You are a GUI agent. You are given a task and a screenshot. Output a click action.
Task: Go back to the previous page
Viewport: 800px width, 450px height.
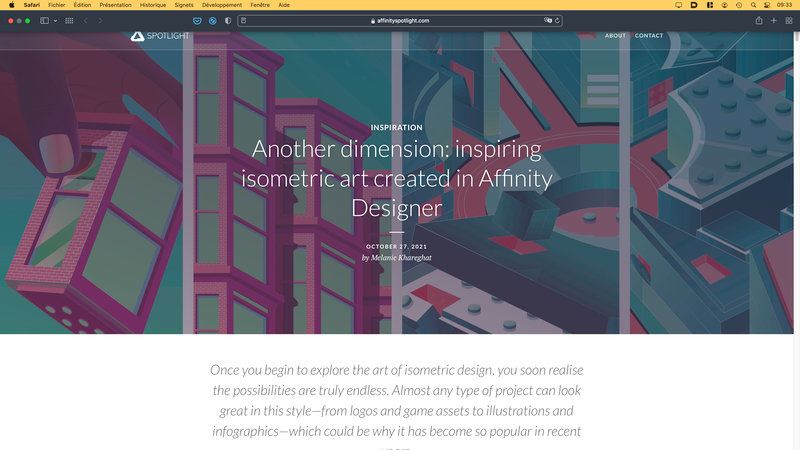coord(86,21)
